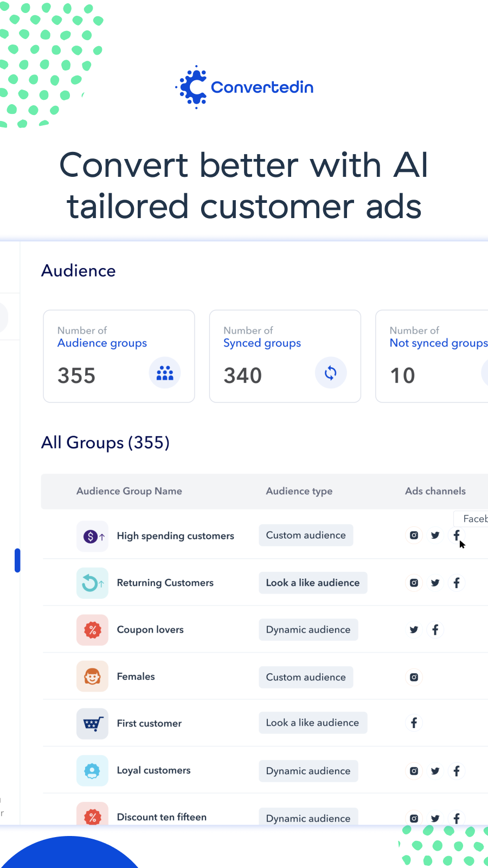Click the Coupon lovers percent badge icon
This screenshot has height=868, width=488.
[92, 630]
